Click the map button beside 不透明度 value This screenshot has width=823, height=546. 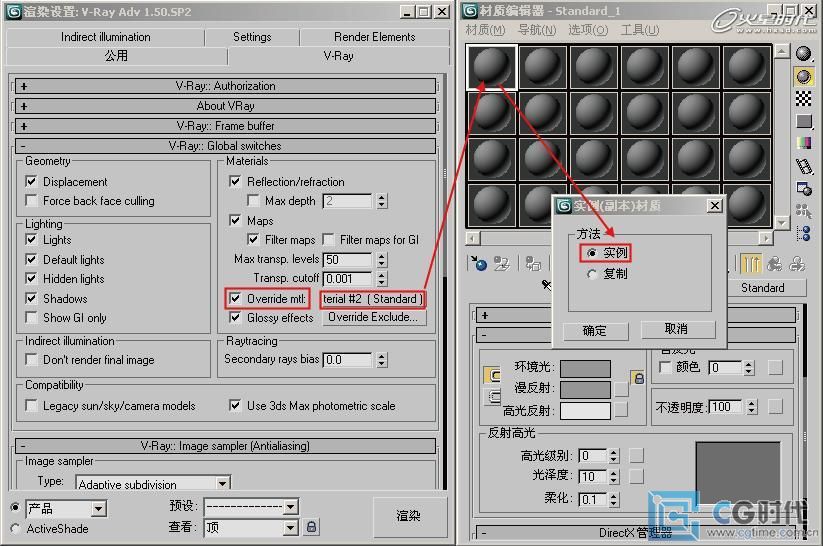click(775, 406)
